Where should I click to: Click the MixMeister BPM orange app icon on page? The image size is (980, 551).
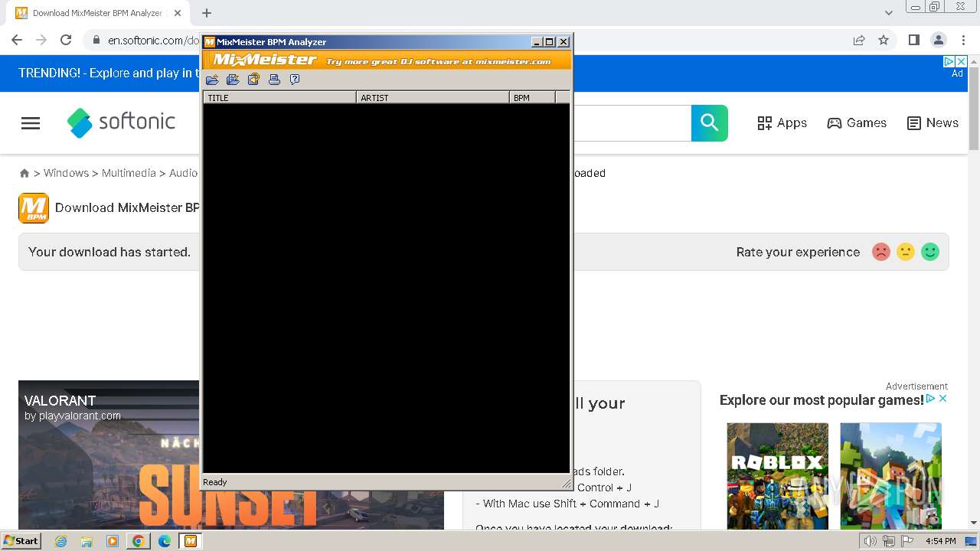tap(34, 208)
